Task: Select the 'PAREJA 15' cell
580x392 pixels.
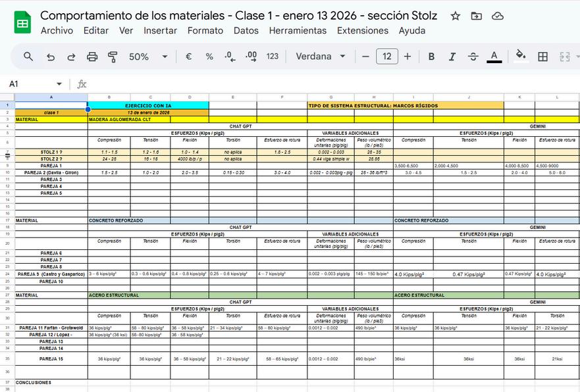Action: [x=51, y=358]
